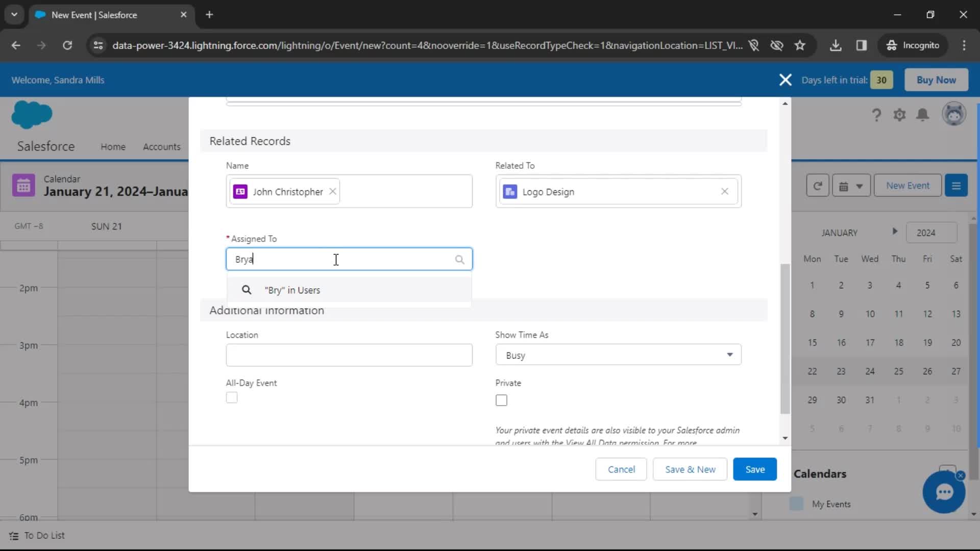Click the Assigned To input field
980x551 pixels.
click(349, 259)
